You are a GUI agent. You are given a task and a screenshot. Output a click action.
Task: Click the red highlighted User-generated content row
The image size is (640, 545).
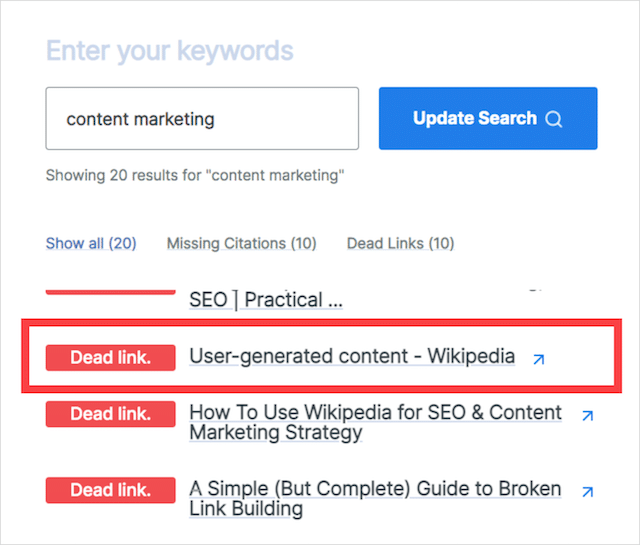[321, 356]
